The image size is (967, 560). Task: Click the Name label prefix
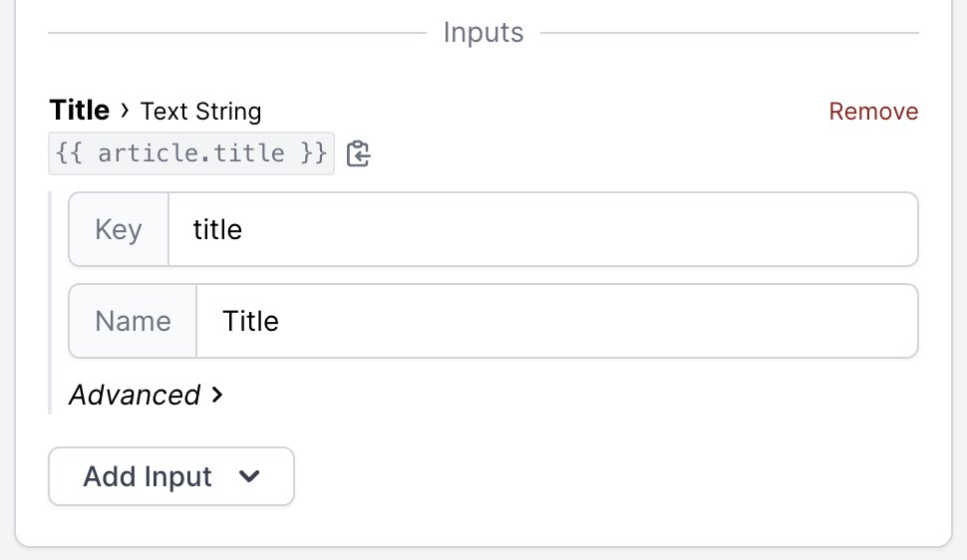[x=134, y=321]
